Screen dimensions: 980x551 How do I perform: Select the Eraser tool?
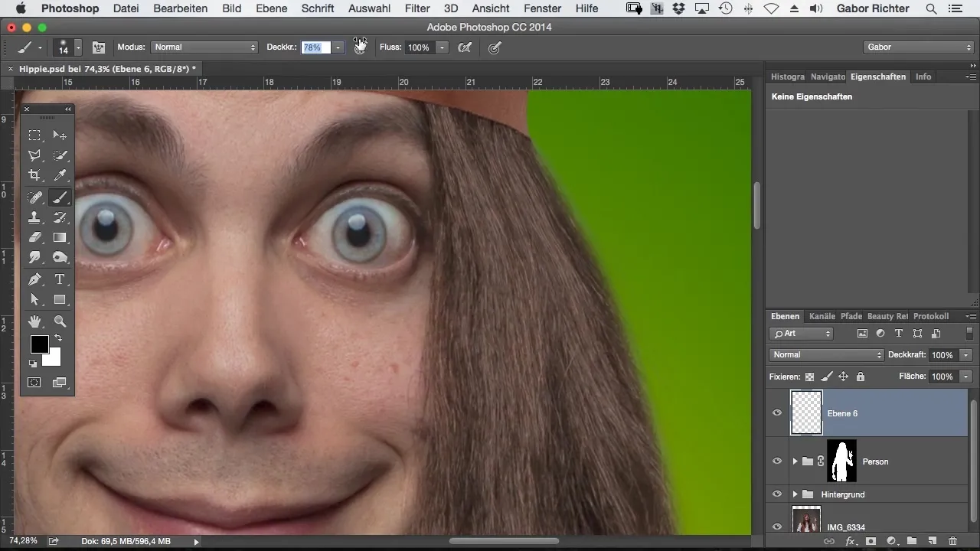click(34, 238)
